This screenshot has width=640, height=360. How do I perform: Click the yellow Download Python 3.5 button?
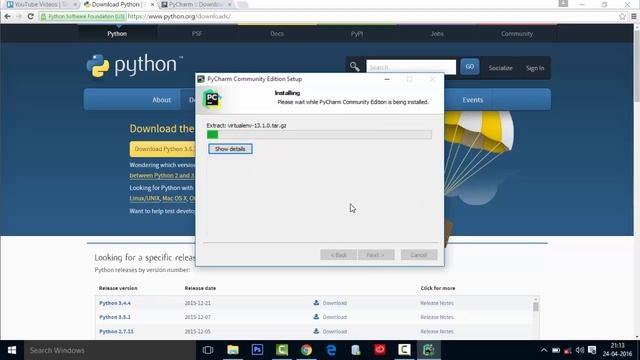(x=162, y=149)
